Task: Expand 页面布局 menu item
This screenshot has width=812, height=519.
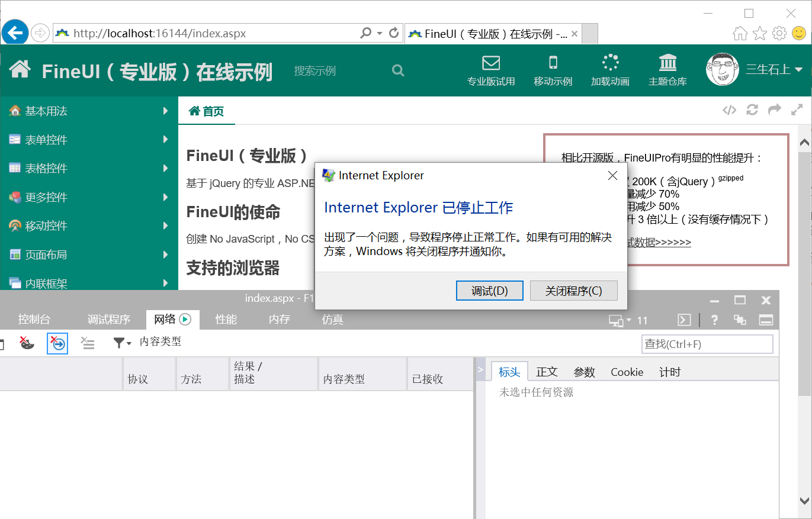Action: [89, 254]
